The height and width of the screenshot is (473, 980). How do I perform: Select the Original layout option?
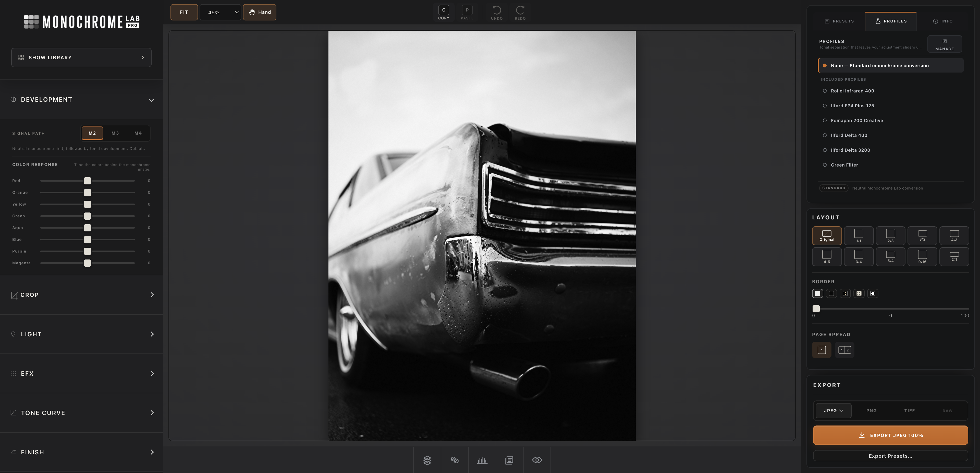(x=827, y=236)
